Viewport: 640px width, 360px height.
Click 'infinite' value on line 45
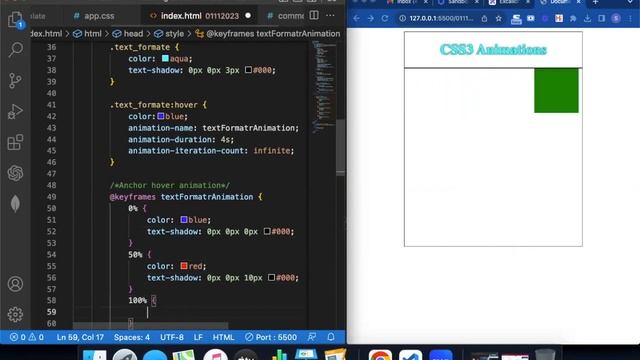(271, 151)
